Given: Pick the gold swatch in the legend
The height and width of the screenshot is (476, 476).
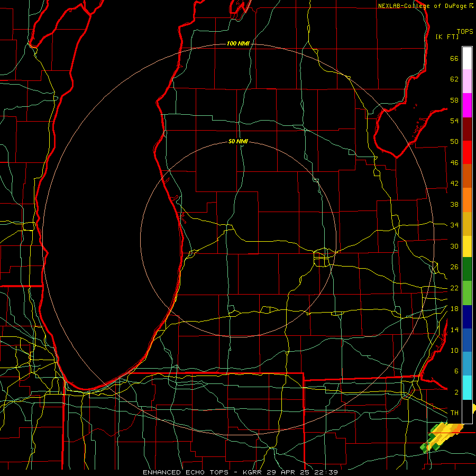Looking at the screenshot, I should [467, 224].
